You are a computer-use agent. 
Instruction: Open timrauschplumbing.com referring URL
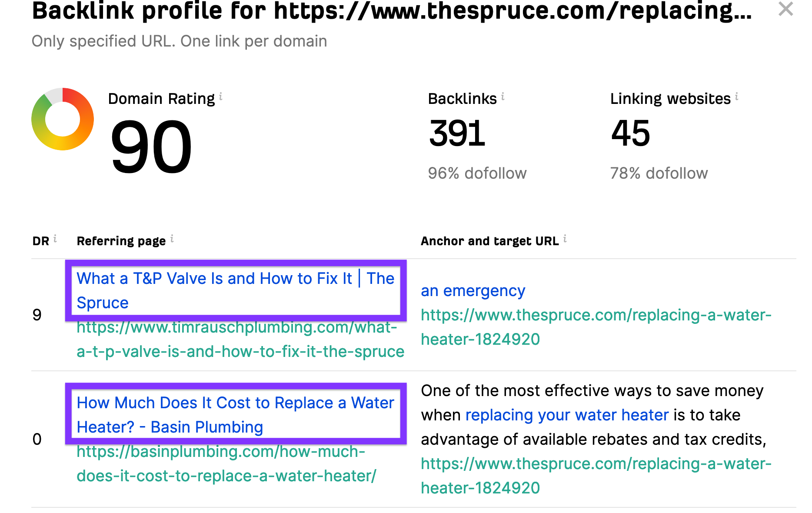click(240, 339)
